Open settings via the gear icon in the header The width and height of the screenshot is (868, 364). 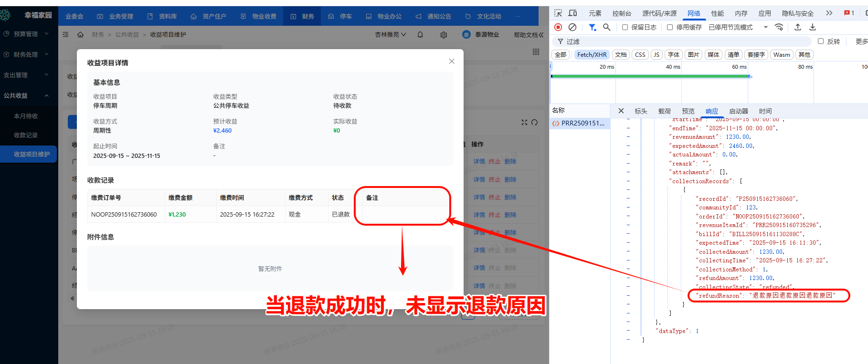coord(444,34)
